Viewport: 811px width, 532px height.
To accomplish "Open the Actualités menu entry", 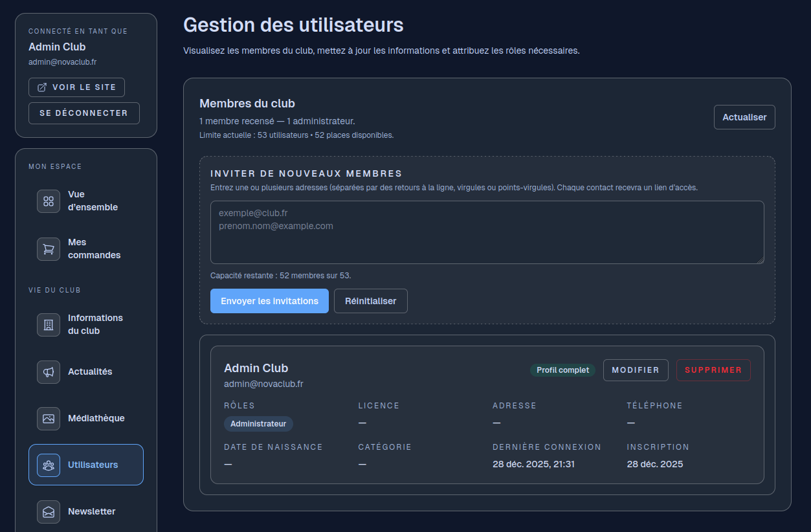I will 90,372.
